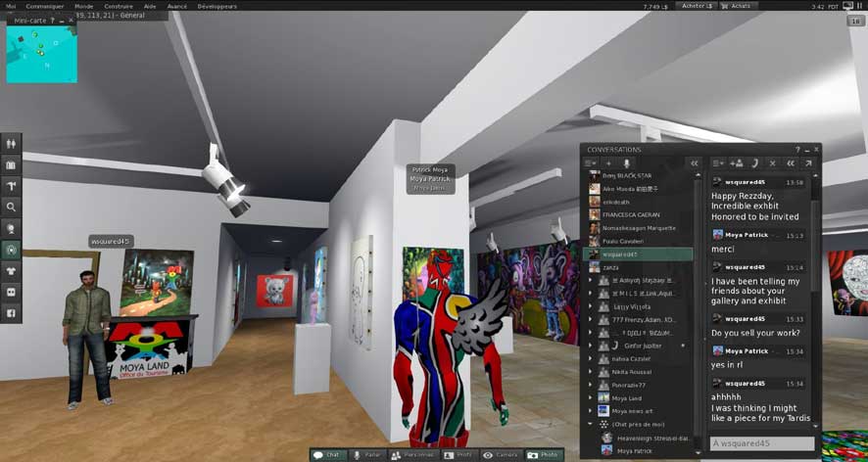Click the build hammer tool in sidebar

[x=11, y=186]
